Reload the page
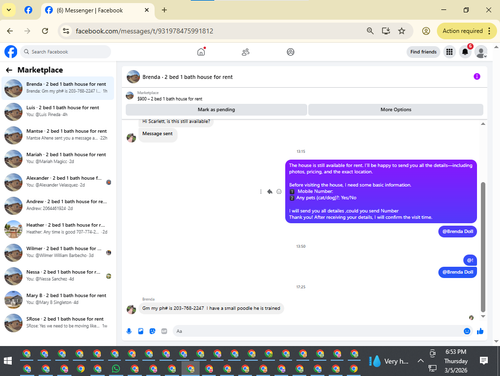This screenshot has width=500, height=376. pos(45,31)
